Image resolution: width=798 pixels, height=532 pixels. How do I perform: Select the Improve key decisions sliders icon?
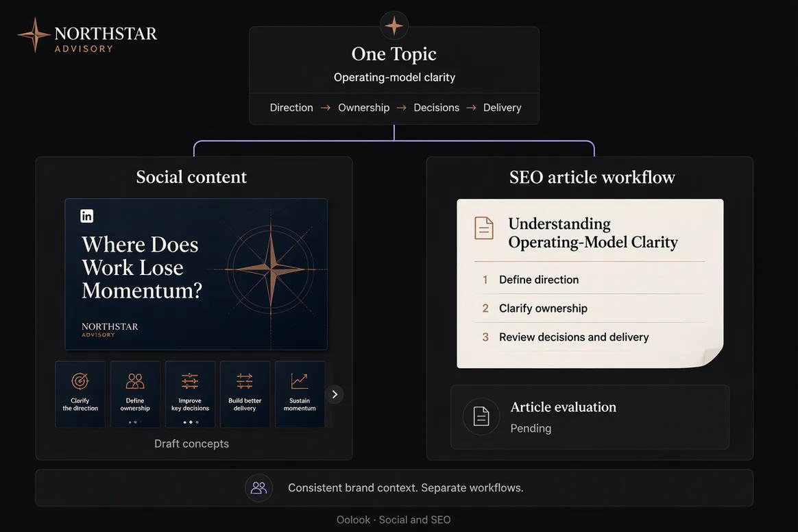point(190,380)
